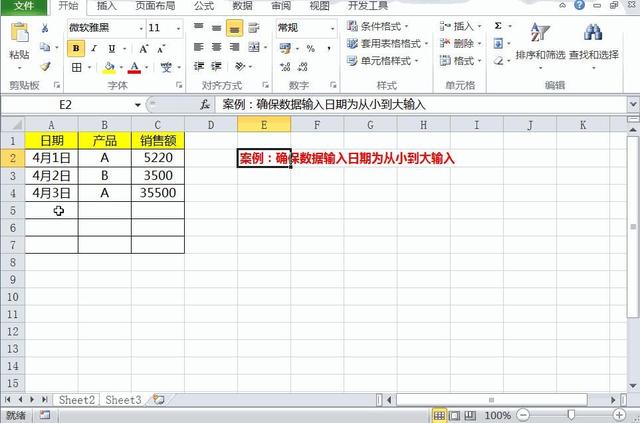The image size is (640, 423).
Task: Select the Sheet2 worksheet tab
Action: point(77,400)
